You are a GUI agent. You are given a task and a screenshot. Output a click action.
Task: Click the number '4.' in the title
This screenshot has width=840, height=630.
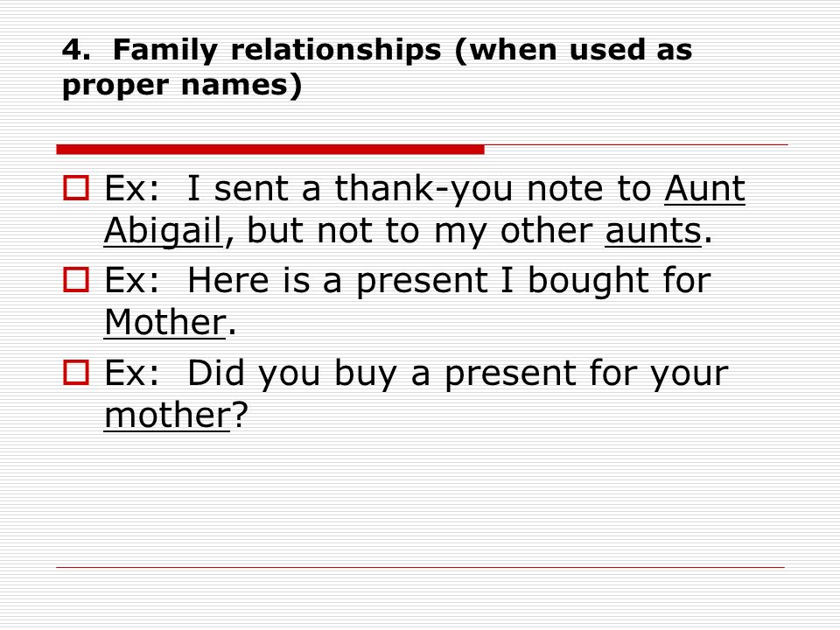(x=76, y=50)
